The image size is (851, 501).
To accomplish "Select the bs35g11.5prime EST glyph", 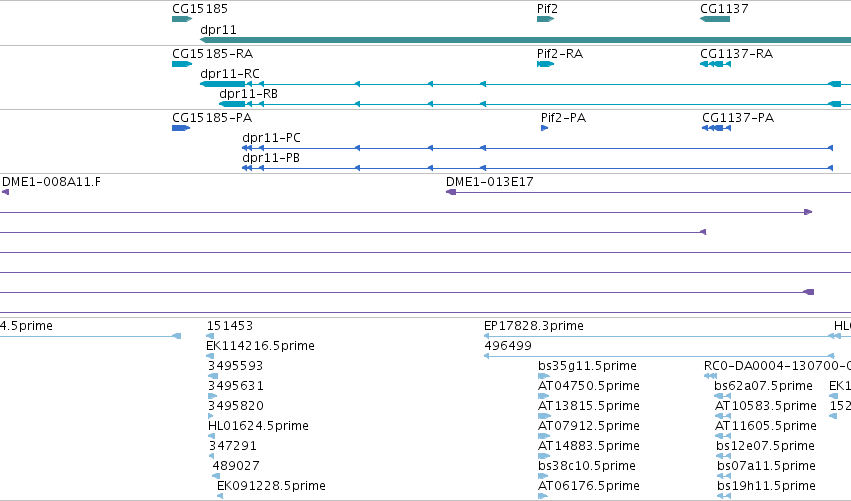I will click(x=544, y=376).
